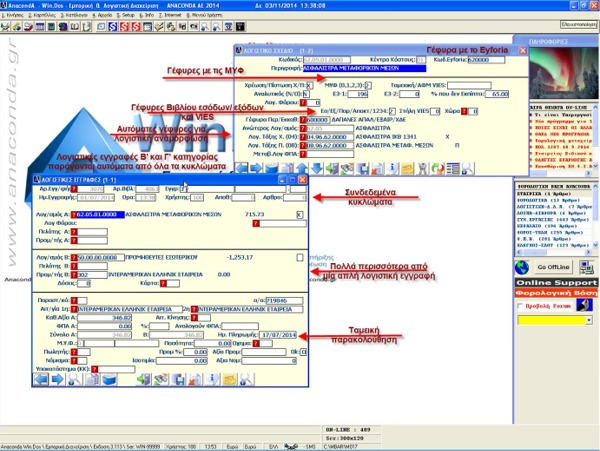Viewport: 600px width, 451px height.
Task: Click the network computers icon right of Go OffLine
Action: pyautogui.click(x=586, y=267)
